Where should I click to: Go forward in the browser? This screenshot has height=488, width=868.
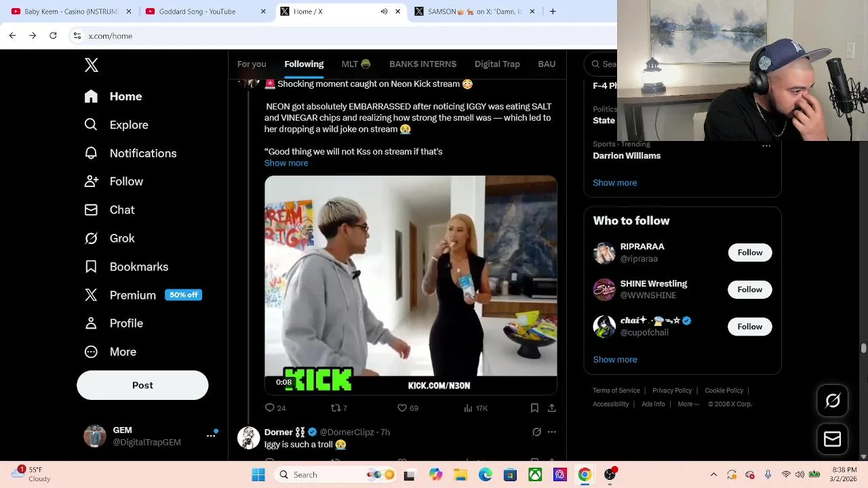(x=33, y=35)
